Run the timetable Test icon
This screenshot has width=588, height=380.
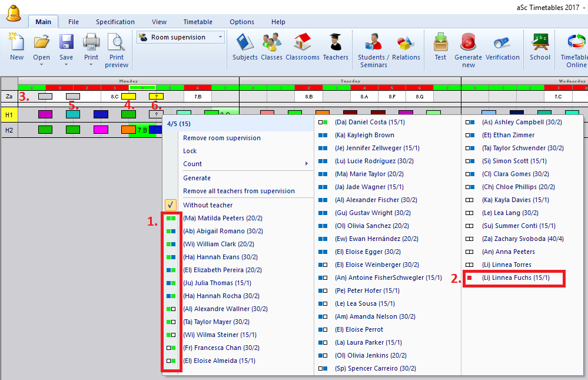click(440, 47)
